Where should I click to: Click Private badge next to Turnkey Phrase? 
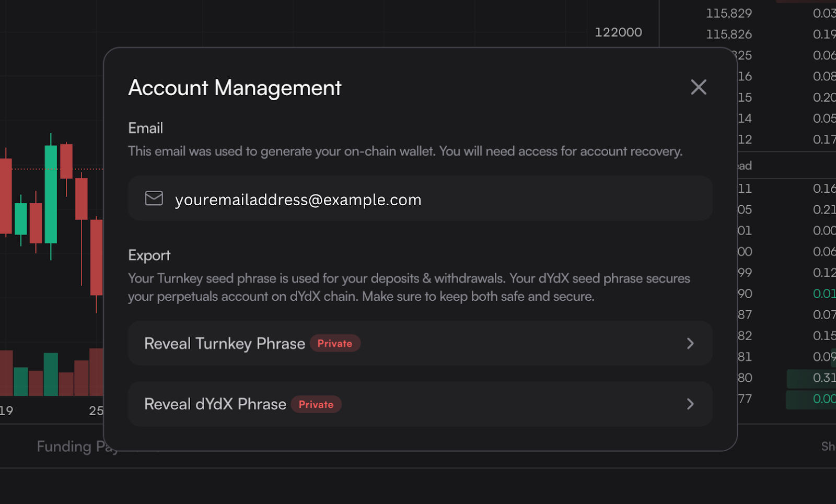point(335,343)
